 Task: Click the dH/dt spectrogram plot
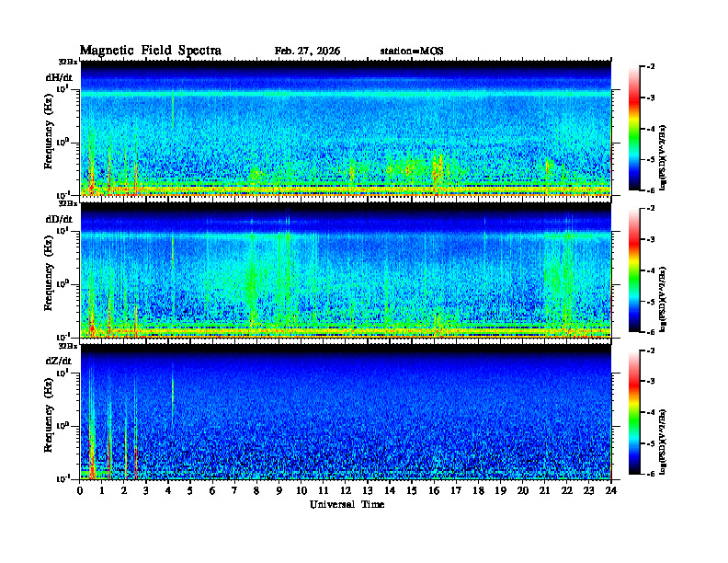(x=346, y=128)
